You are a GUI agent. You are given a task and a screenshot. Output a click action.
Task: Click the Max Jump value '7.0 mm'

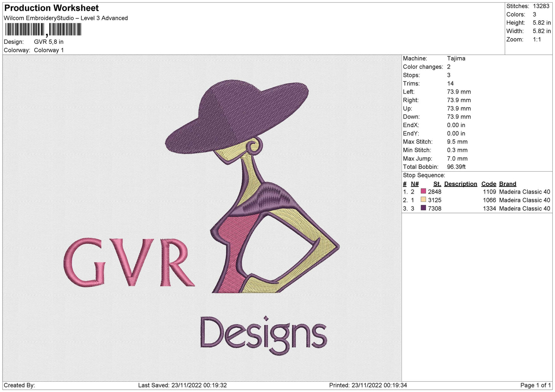click(457, 159)
